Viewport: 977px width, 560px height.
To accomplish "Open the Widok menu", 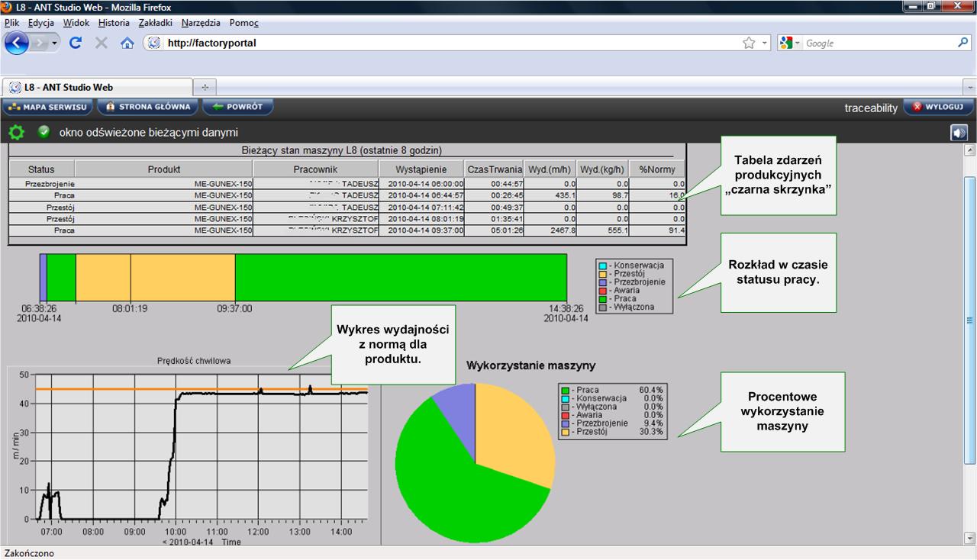I will [76, 23].
